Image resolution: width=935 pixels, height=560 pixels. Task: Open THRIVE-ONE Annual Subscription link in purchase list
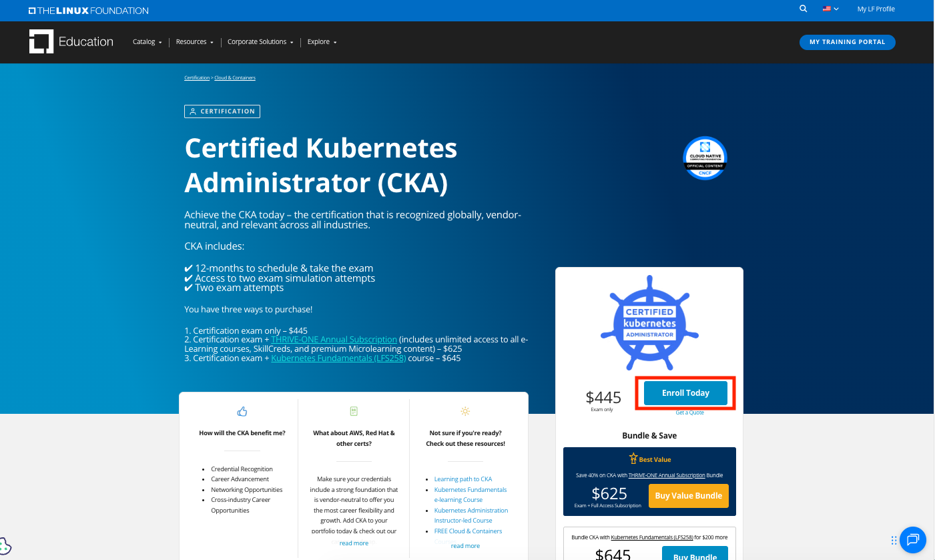point(334,340)
